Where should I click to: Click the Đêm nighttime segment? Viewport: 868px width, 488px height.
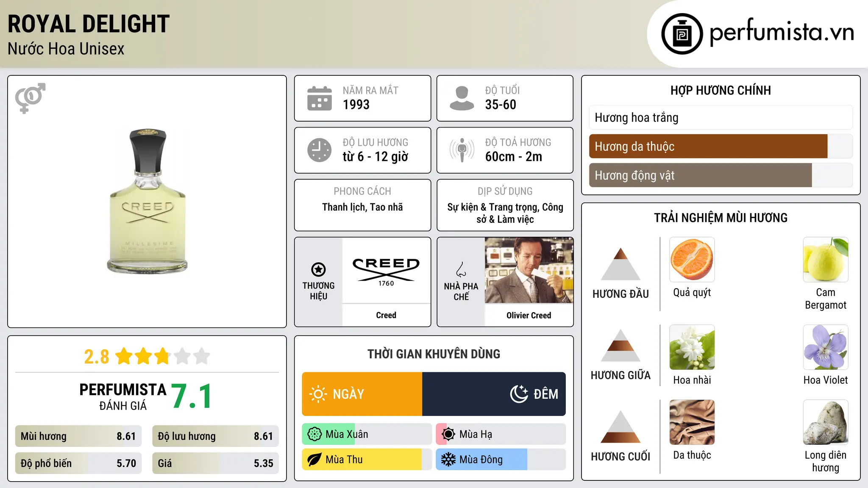click(x=494, y=394)
